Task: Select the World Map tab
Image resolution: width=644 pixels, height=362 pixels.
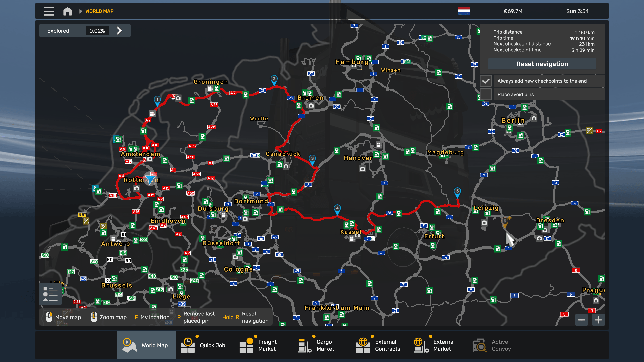Action: tap(146, 345)
